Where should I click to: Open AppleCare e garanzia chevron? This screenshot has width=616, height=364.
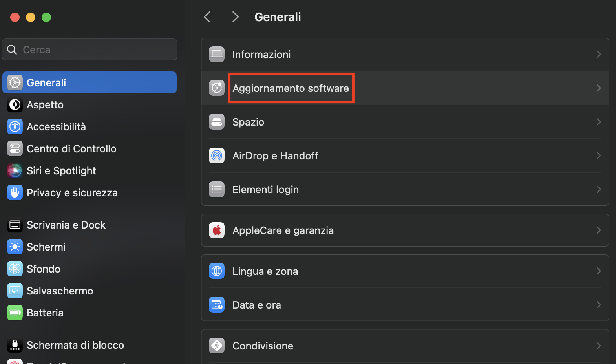tap(598, 230)
